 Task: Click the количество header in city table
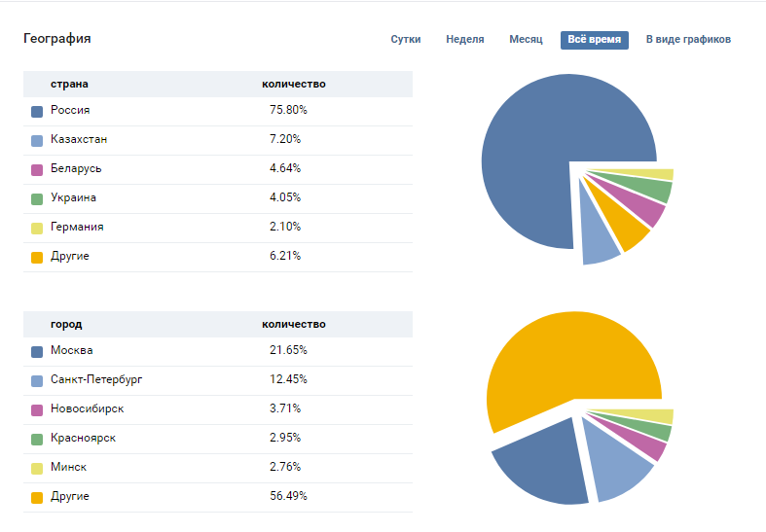[294, 324]
